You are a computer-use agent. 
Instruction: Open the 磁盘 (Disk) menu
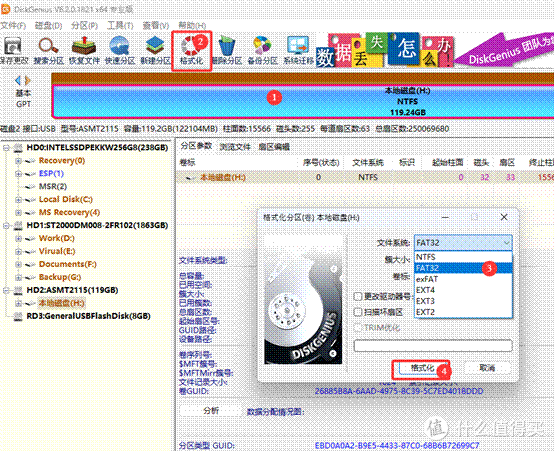click(48, 25)
